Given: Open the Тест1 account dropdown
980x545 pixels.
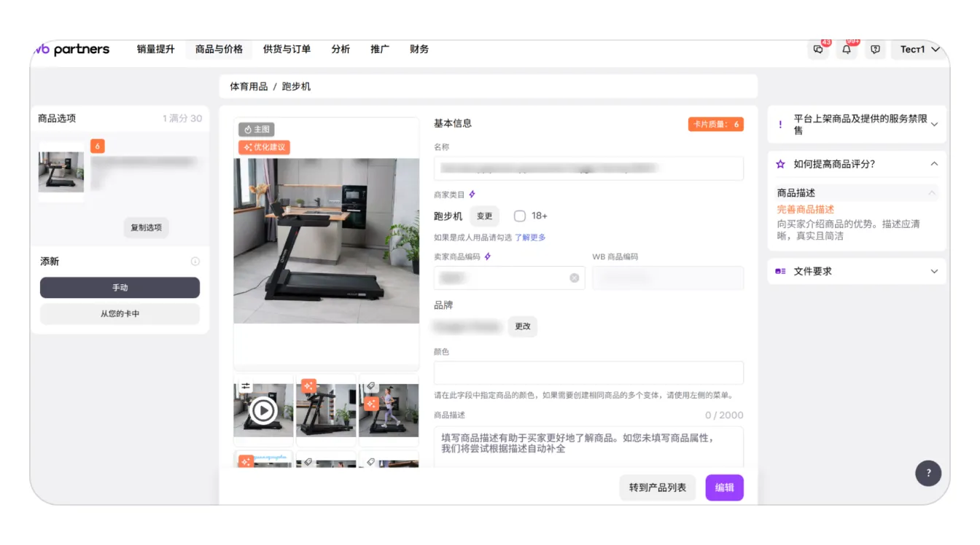Looking at the screenshot, I should 919,50.
